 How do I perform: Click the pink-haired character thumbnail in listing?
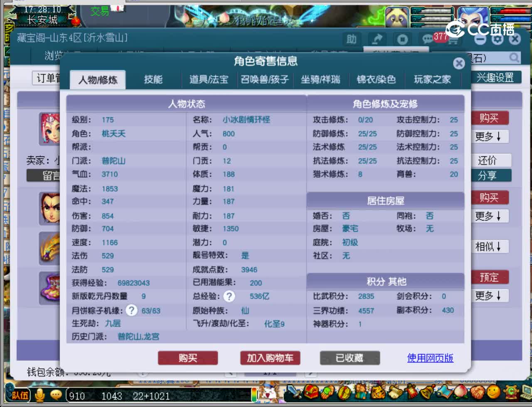click(50, 128)
